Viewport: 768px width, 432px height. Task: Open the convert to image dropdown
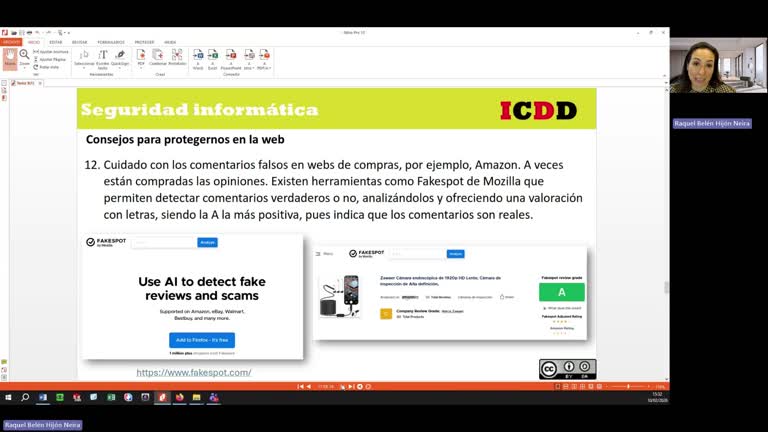(249, 59)
